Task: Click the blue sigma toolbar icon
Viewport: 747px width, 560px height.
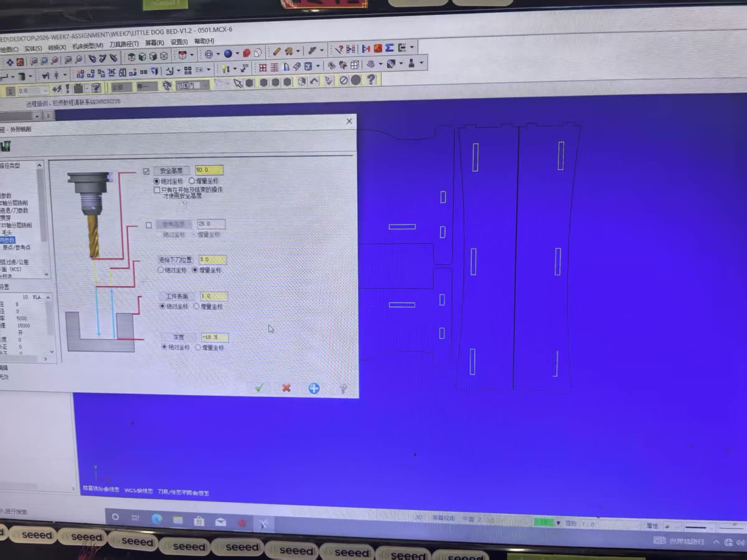Action: 388,47
